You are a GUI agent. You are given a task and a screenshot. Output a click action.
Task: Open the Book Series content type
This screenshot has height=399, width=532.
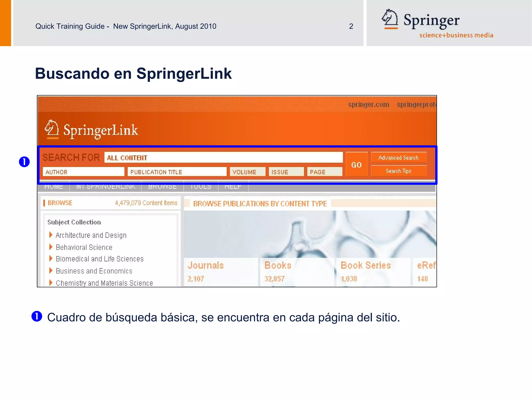pyautogui.click(x=365, y=265)
